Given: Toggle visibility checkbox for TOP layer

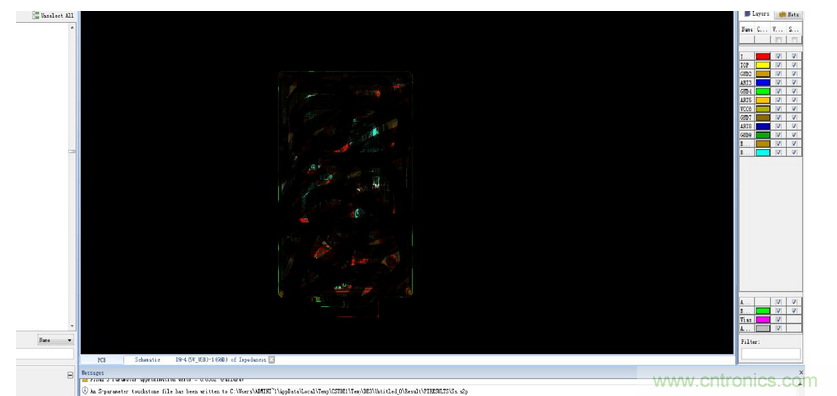Looking at the screenshot, I should click(x=778, y=65).
